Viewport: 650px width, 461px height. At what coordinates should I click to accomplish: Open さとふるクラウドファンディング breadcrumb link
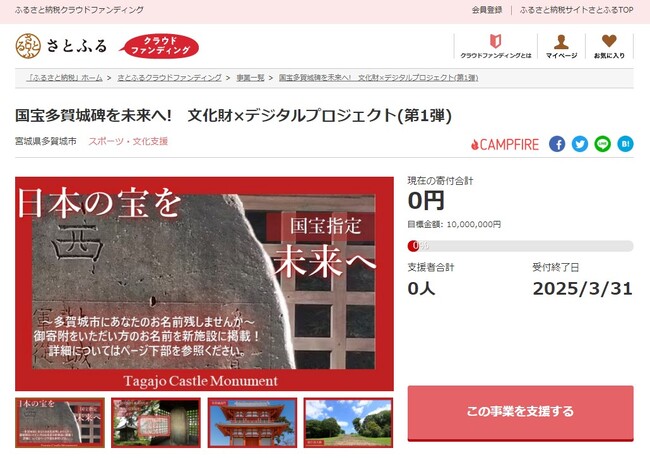170,78
